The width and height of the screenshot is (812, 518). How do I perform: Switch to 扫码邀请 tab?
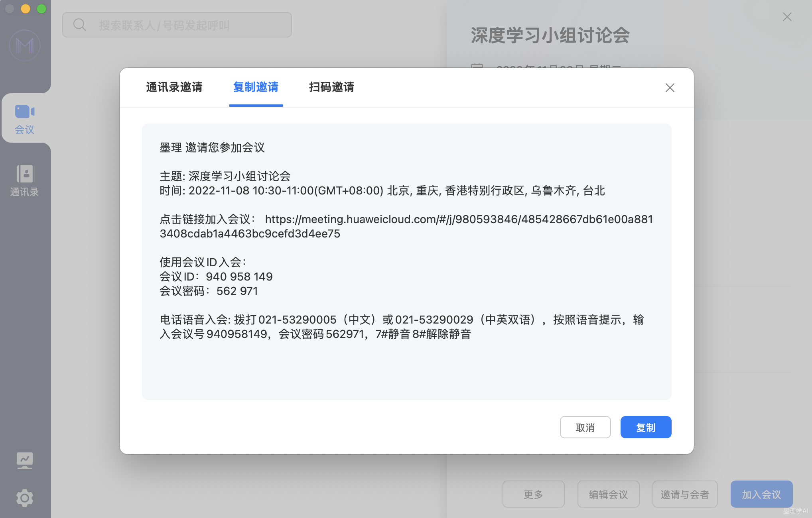(x=331, y=87)
